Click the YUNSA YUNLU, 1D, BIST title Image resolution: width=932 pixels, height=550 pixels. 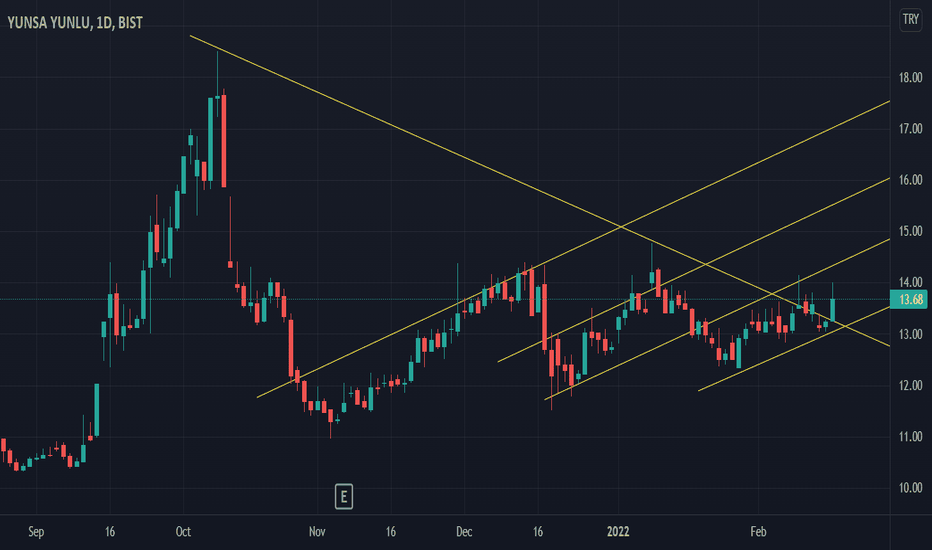[x=75, y=23]
